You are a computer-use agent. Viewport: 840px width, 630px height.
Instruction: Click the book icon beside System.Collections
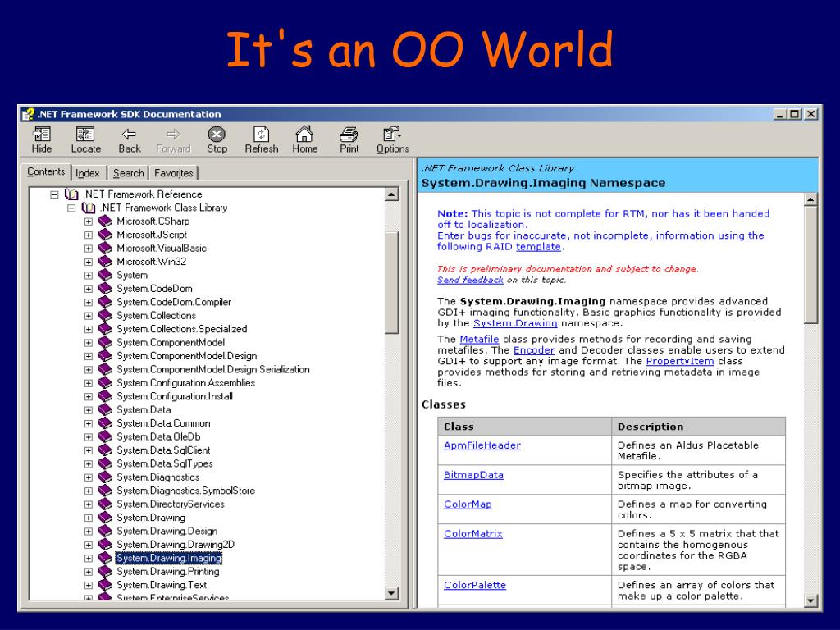click(105, 316)
